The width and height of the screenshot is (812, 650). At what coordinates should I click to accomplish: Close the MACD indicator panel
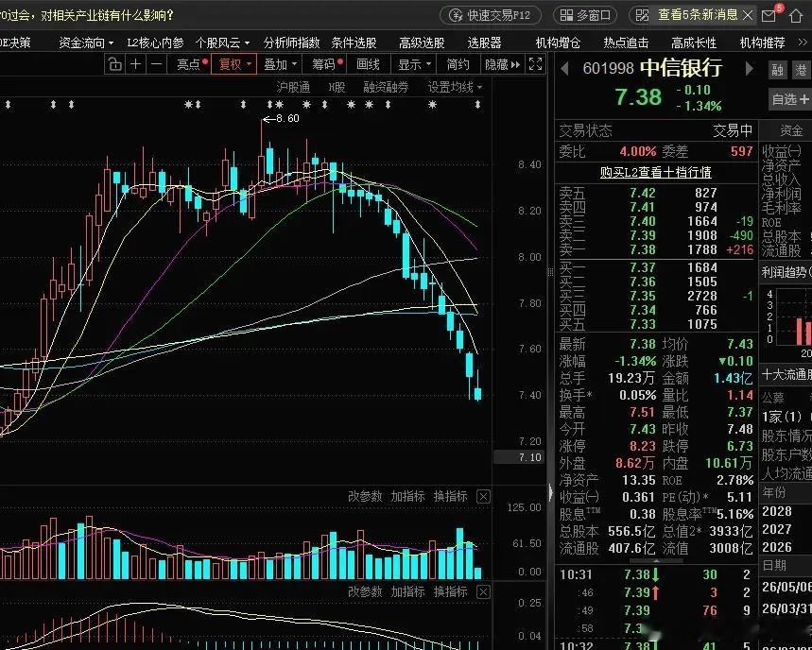click(483, 592)
